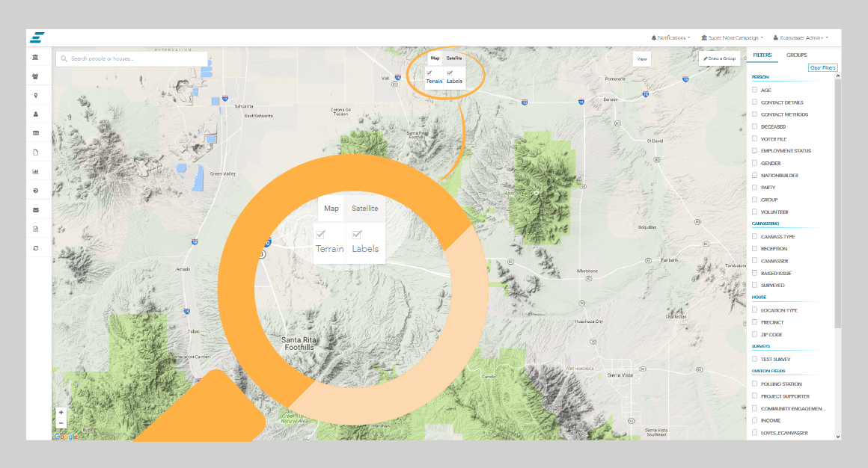Open the bar chart analytics icon
868x468 pixels.
(x=36, y=171)
